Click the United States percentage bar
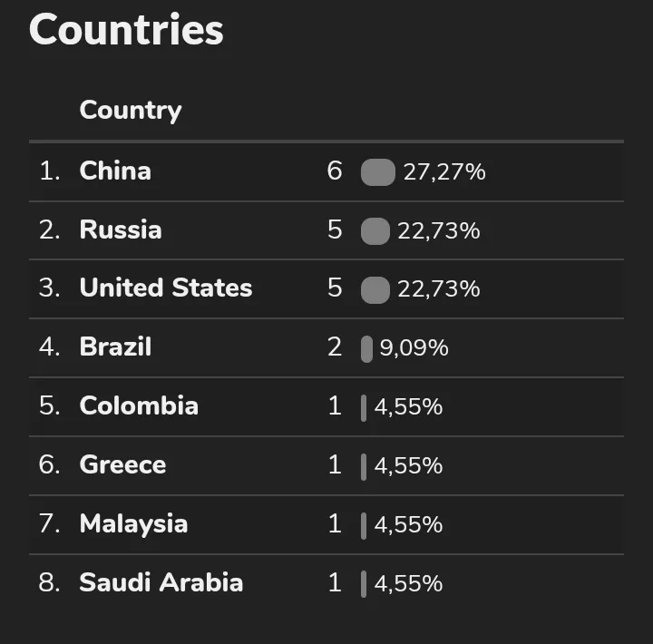The image size is (653, 644). (x=375, y=289)
